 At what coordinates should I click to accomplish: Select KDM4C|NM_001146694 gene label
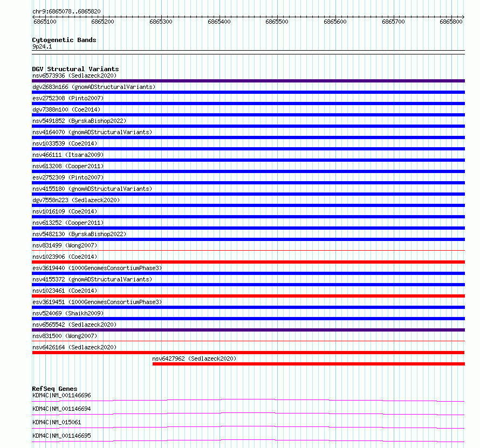point(61,409)
